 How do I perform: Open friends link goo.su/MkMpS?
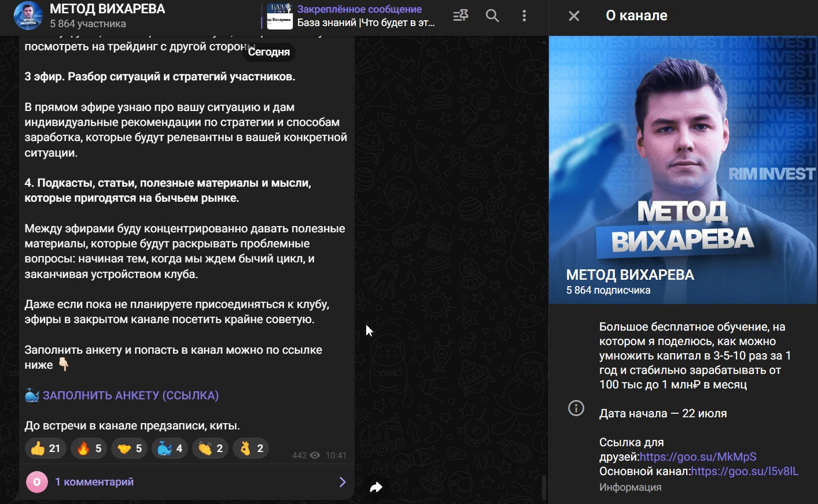[698, 457]
